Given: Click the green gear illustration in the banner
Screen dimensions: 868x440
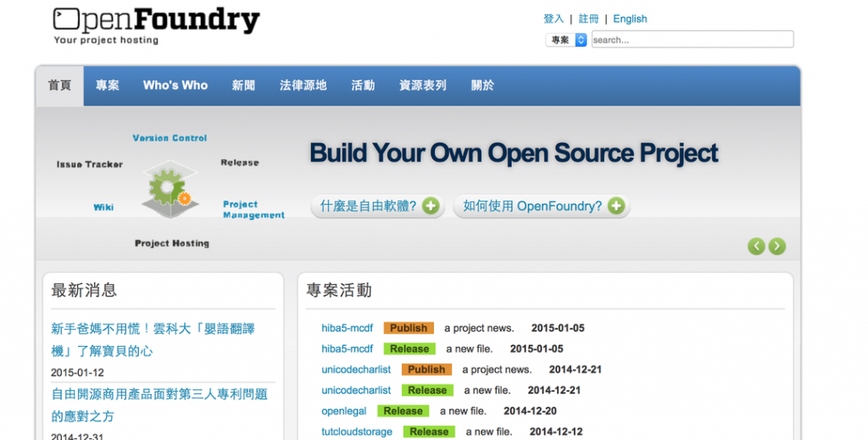Looking at the screenshot, I should click(x=170, y=190).
